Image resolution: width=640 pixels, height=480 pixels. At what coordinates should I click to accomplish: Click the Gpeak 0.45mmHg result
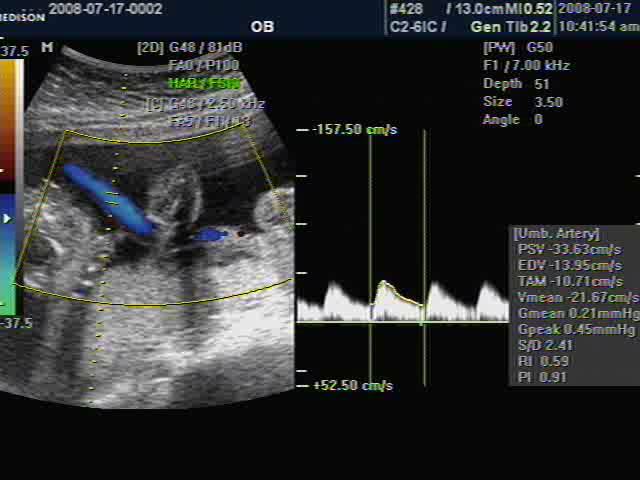pyautogui.click(x=577, y=329)
